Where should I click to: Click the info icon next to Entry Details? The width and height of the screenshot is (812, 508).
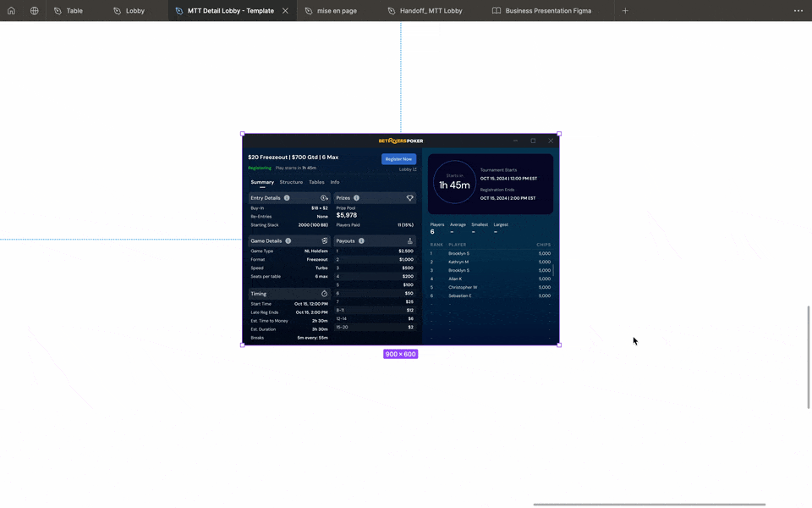click(287, 198)
